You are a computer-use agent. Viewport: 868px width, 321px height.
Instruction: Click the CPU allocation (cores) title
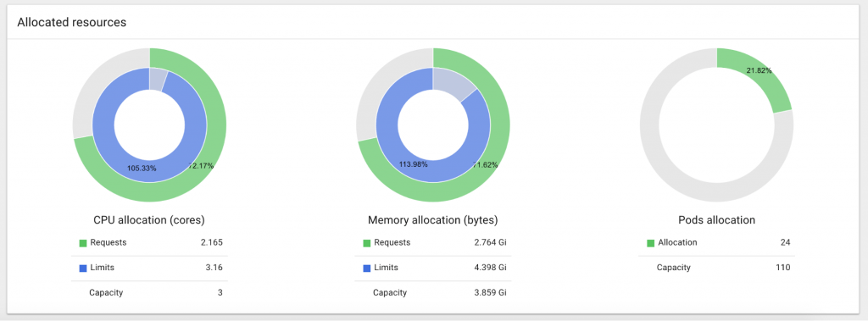click(x=149, y=220)
